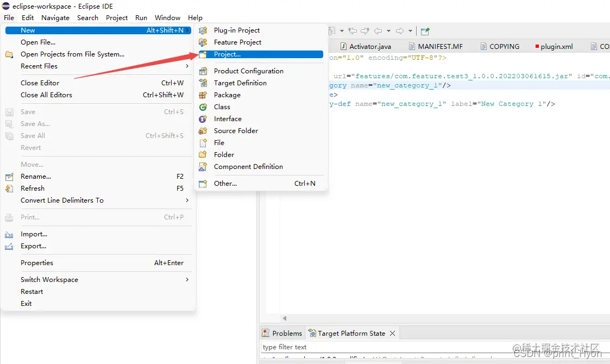Screen dimensions: 610x364
Task: Click the purple Interface icon
Action: click(203, 119)
